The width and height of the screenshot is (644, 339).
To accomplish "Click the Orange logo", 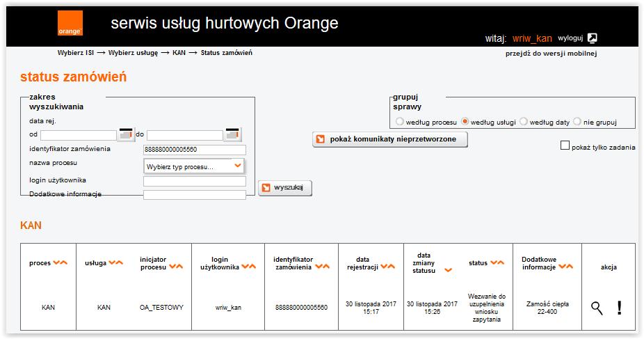I will pyautogui.click(x=70, y=23).
